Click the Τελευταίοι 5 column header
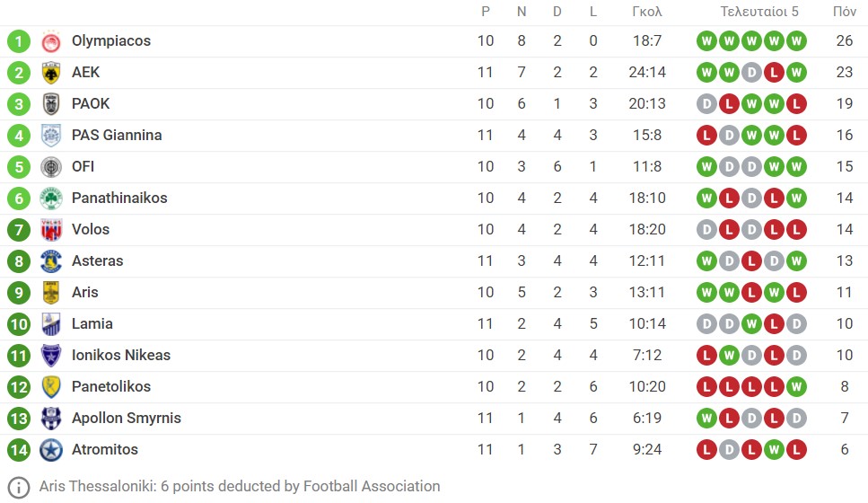 click(759, 12)
